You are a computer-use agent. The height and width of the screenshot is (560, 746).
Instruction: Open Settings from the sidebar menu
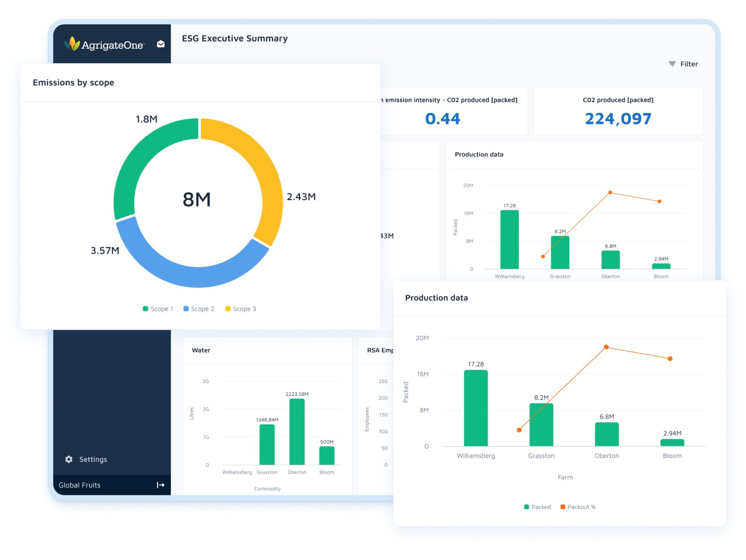(93, 459)
